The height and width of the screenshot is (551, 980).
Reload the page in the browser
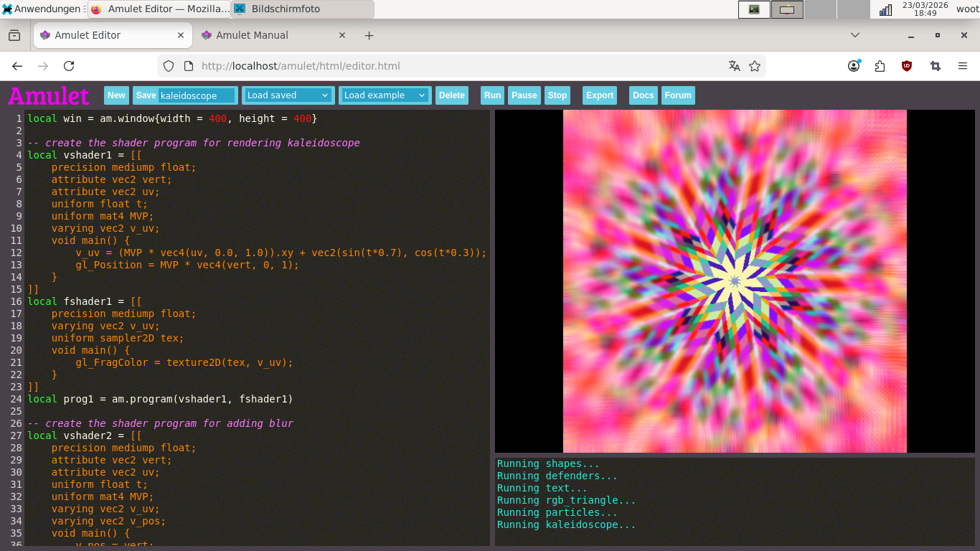69,66
